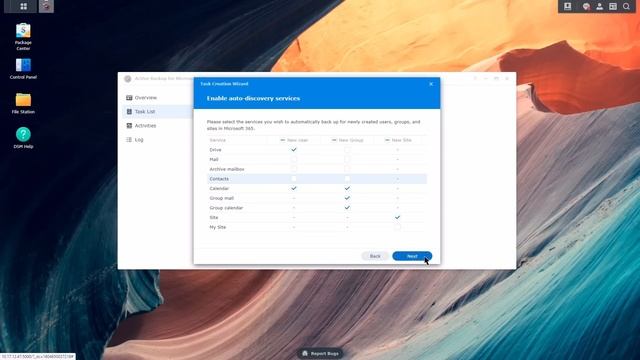Click the Search magnifier icon

(626, 6)
